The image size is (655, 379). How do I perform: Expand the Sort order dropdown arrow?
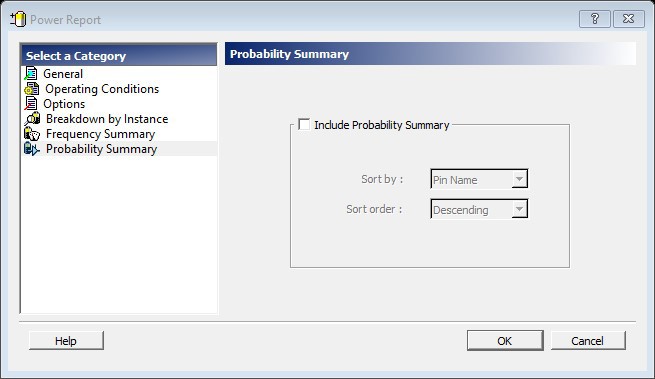[519, 209]
